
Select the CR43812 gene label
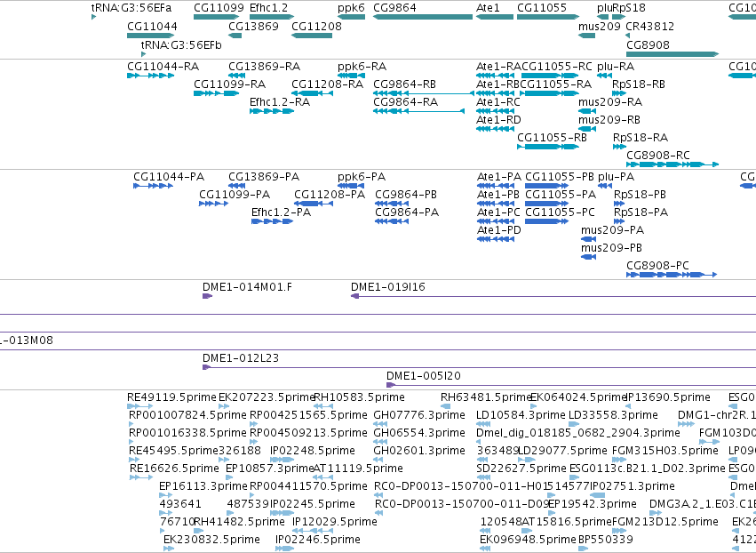tap(649, 26)
